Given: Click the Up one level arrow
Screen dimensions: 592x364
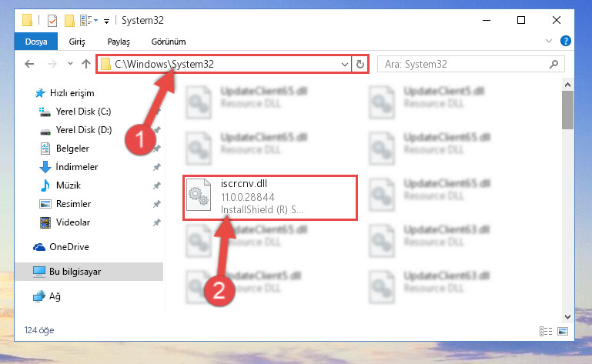Looking at the screenshot, I should coord(86,64).
